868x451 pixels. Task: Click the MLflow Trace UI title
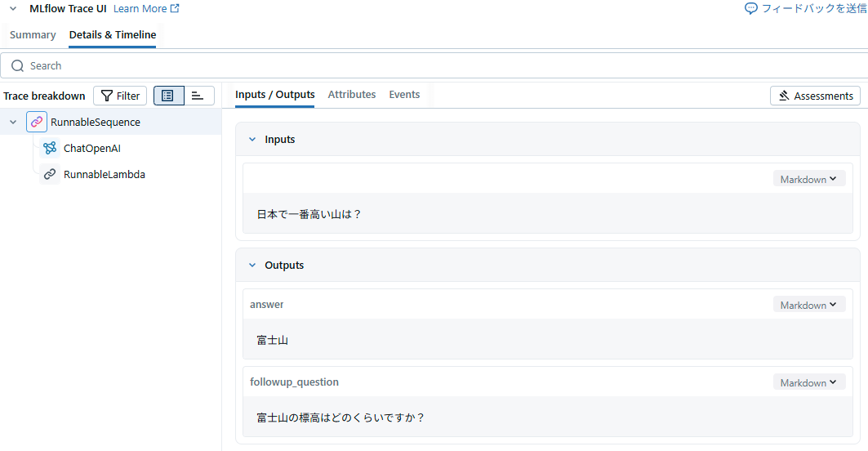pos(68,9)
